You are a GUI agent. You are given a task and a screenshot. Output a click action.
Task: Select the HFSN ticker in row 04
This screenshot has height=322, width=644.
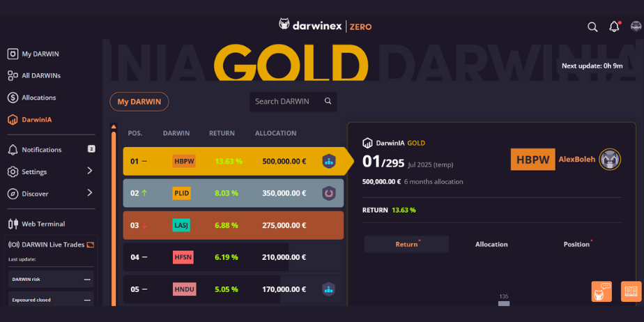pyautogui.click(x=183, y=257)
